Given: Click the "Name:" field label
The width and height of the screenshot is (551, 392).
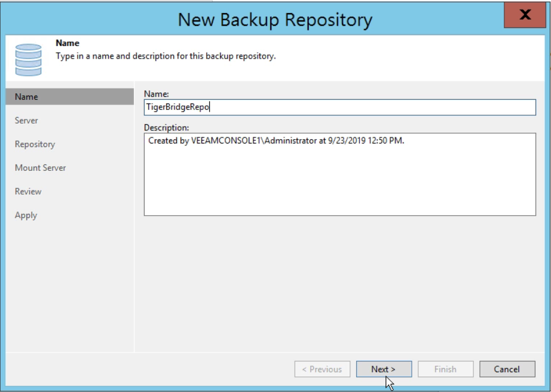Looking at the screenshot, I should click(x=157, y=94).
